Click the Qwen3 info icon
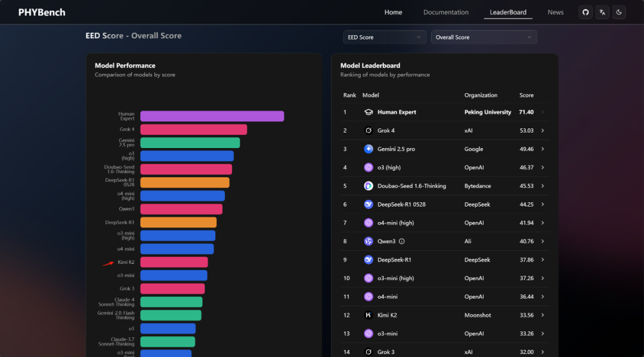This screenshot has height=357, width=644. pos(401,241)
